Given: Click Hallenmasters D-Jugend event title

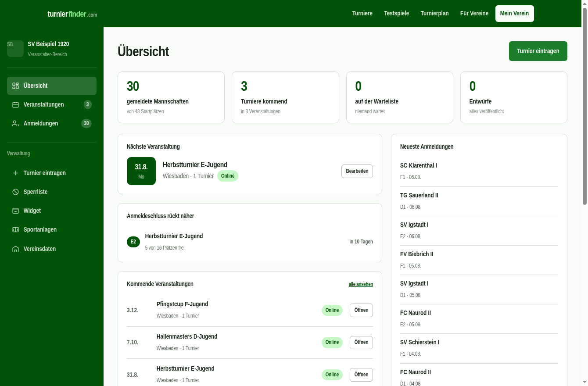Looking at the screenshot, I should pos(187,336).
